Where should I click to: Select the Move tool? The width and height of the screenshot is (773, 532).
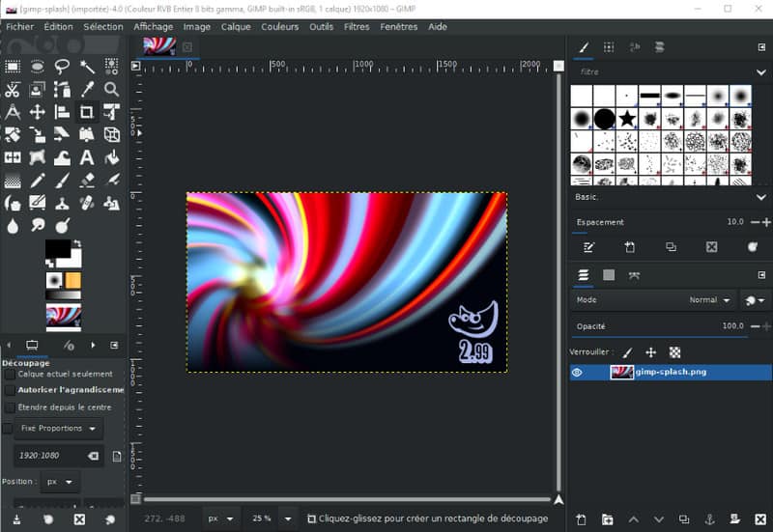[38, 112]
